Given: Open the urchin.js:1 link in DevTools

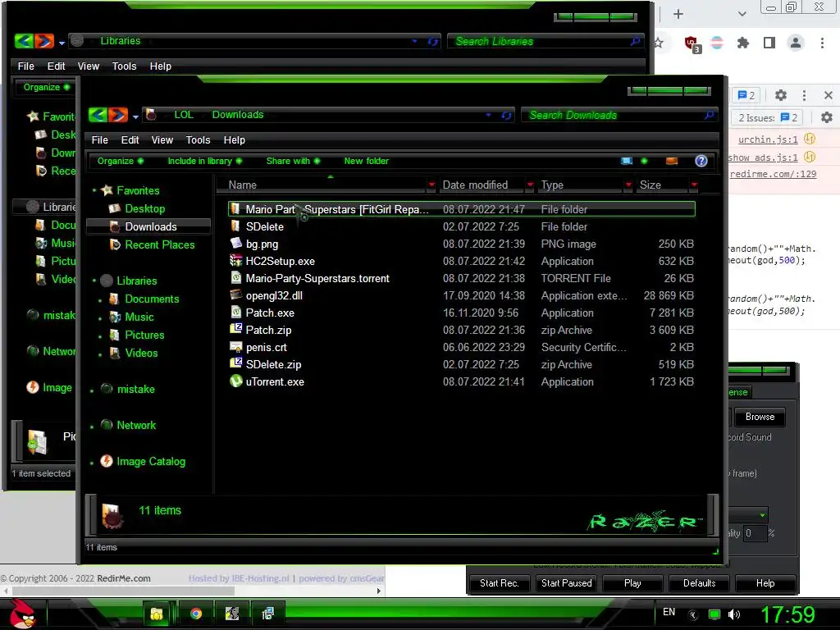Looking at the screenshot, I should click(768, 139).
